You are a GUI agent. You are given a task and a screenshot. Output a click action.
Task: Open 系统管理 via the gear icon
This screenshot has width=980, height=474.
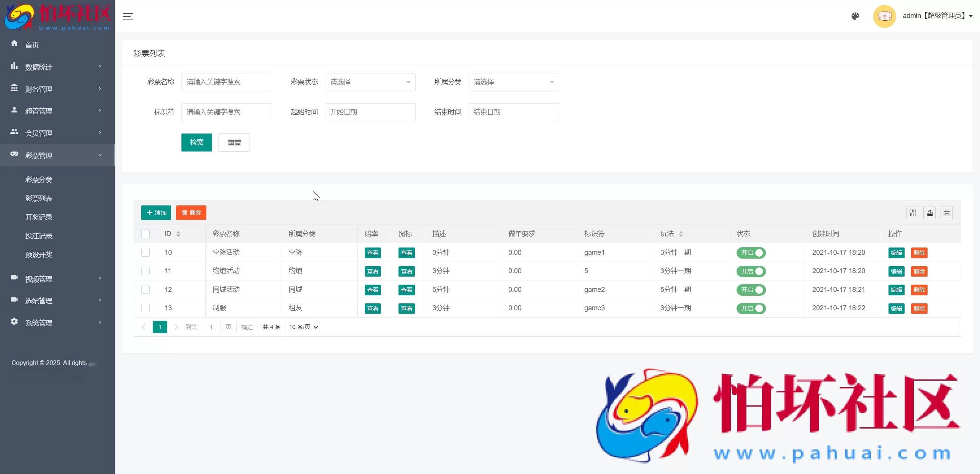(14, 322)
